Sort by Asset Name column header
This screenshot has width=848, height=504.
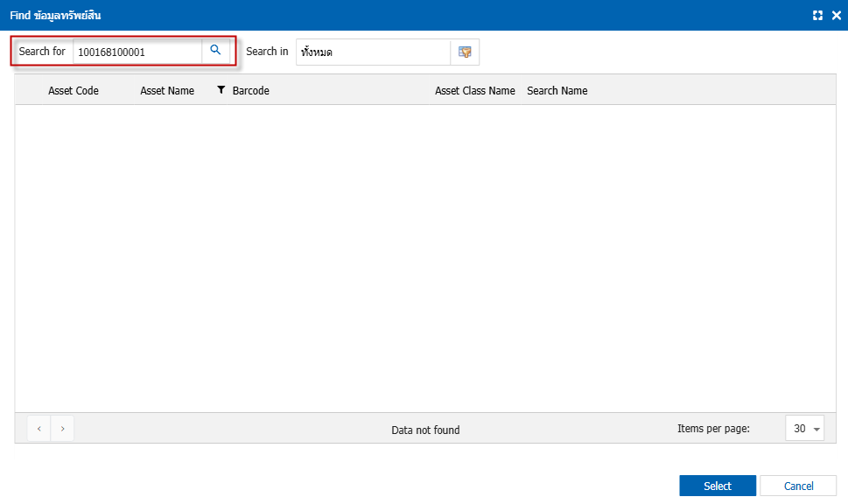167,91
